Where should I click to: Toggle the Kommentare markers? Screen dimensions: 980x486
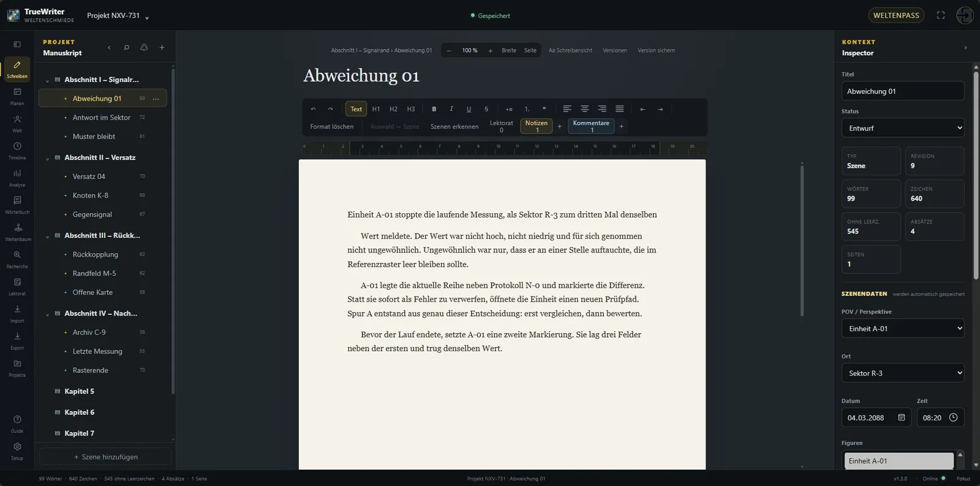click(591, 126)
